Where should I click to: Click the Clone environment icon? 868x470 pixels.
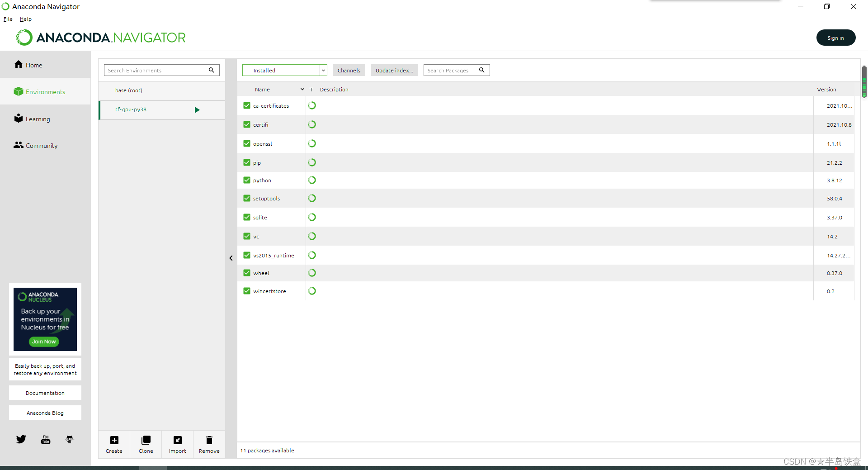tap(146, 440)
